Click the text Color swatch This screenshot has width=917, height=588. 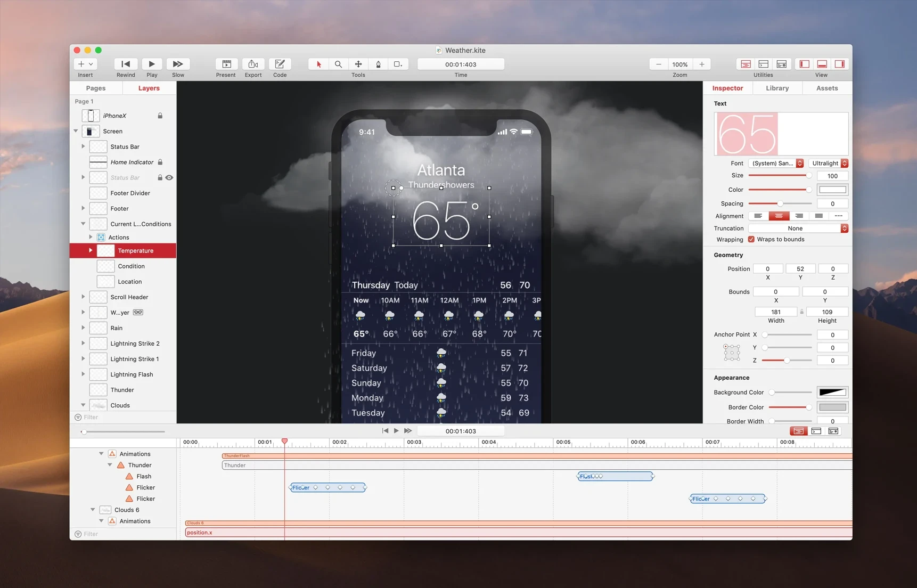[832, 190]
